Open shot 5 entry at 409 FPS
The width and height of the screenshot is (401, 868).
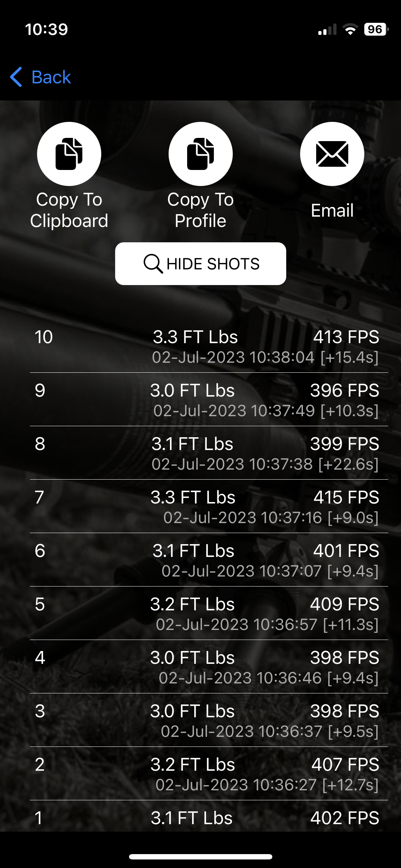click(x=209, y=613)
